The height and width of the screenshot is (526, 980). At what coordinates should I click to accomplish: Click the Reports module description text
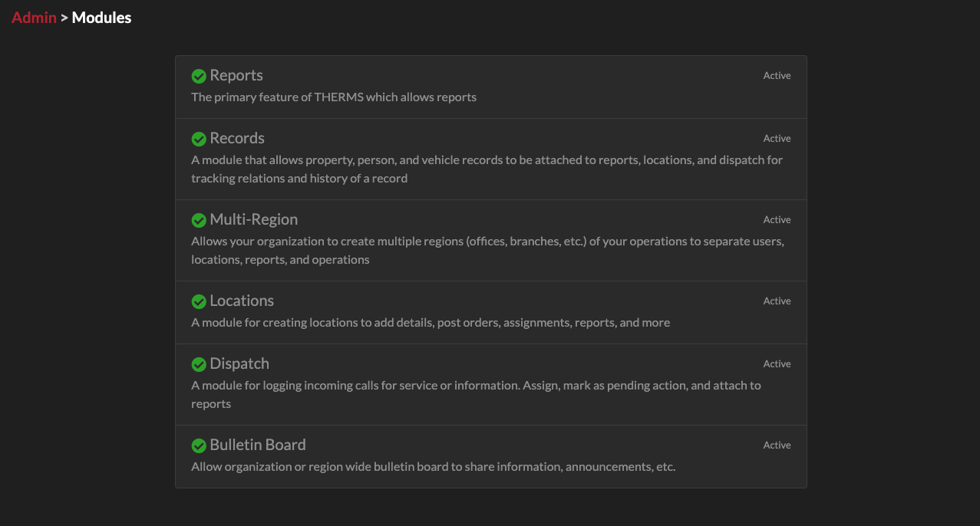(334, 97)
